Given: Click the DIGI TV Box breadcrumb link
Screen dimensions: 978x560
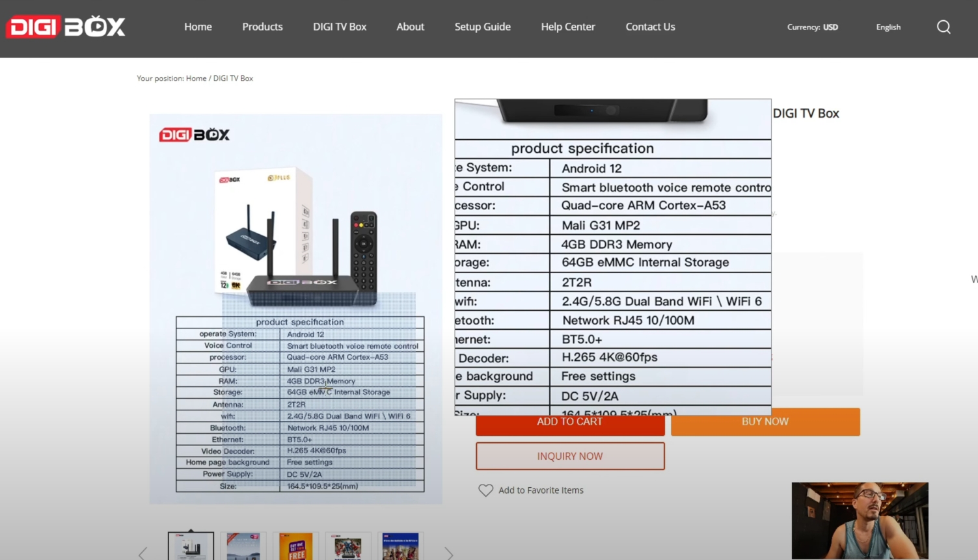Looking at the screenshot, I should [233, 78].
